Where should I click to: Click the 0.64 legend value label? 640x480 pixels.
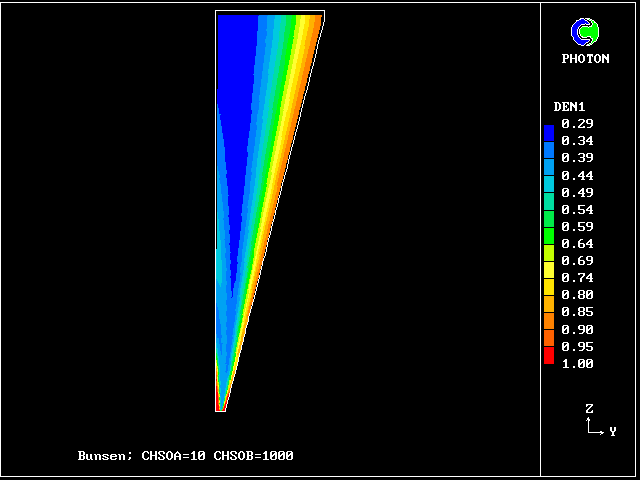(x=577, y=244)
